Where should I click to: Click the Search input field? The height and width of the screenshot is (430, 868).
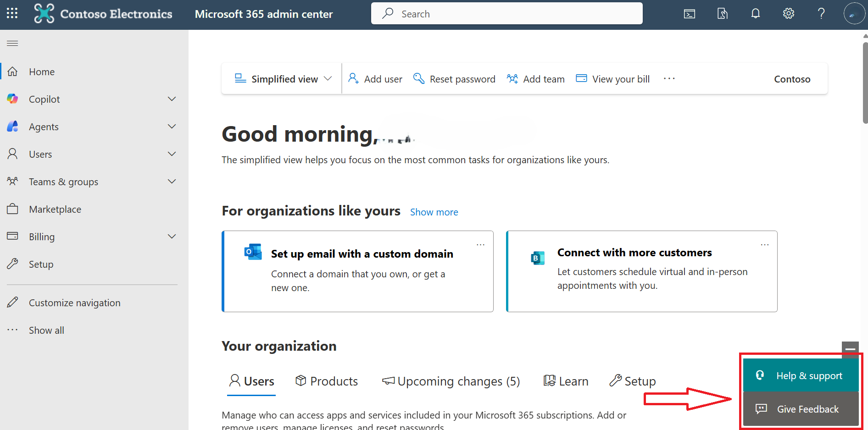(506, 14)
